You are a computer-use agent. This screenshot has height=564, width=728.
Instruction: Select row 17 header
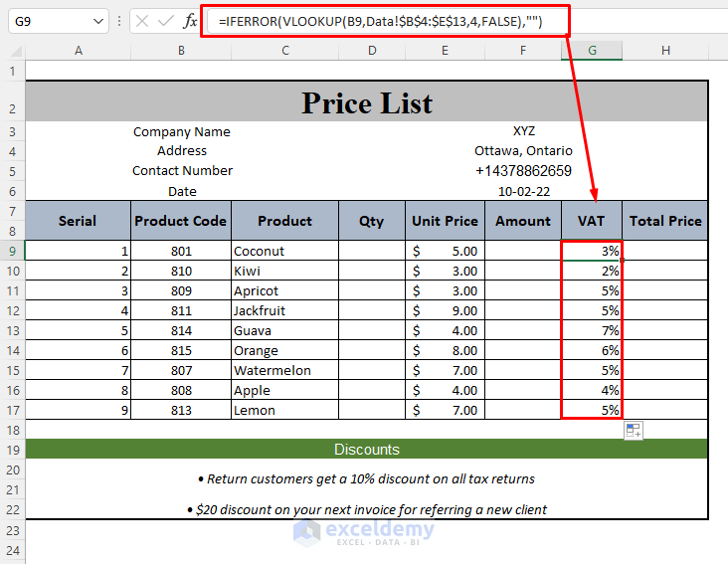(x=13, y=411)
